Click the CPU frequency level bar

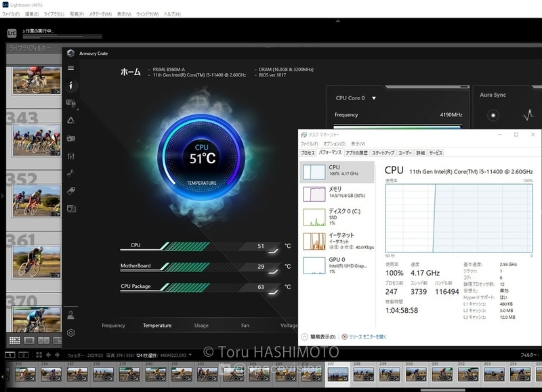(398, 127)
